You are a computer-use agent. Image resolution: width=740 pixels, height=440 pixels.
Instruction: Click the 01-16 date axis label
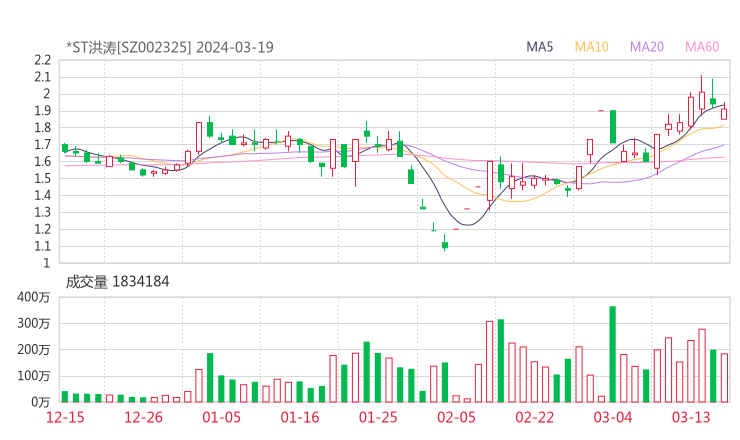(300, 417)
